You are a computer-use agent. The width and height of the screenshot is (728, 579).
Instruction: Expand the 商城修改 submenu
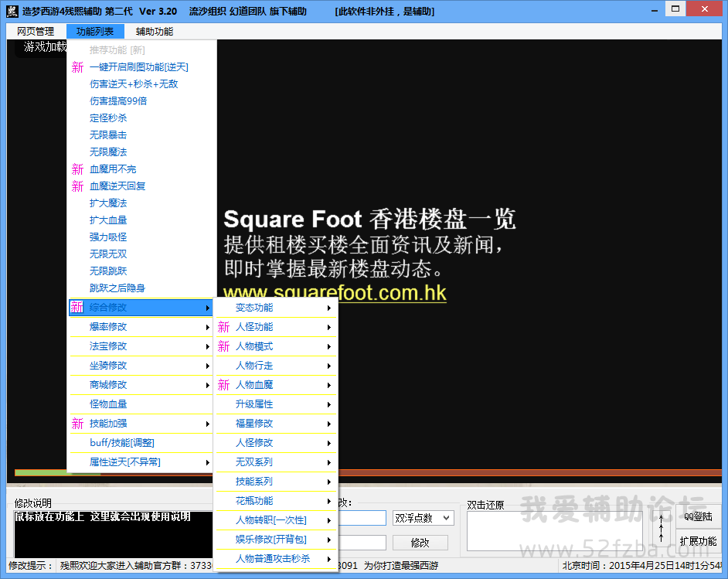pyautogui.click(x=140, y=385)
